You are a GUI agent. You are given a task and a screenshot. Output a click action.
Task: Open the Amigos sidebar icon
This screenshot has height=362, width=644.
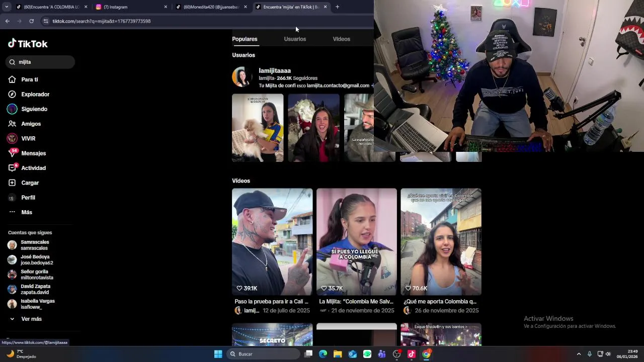[x=12, y=124]
